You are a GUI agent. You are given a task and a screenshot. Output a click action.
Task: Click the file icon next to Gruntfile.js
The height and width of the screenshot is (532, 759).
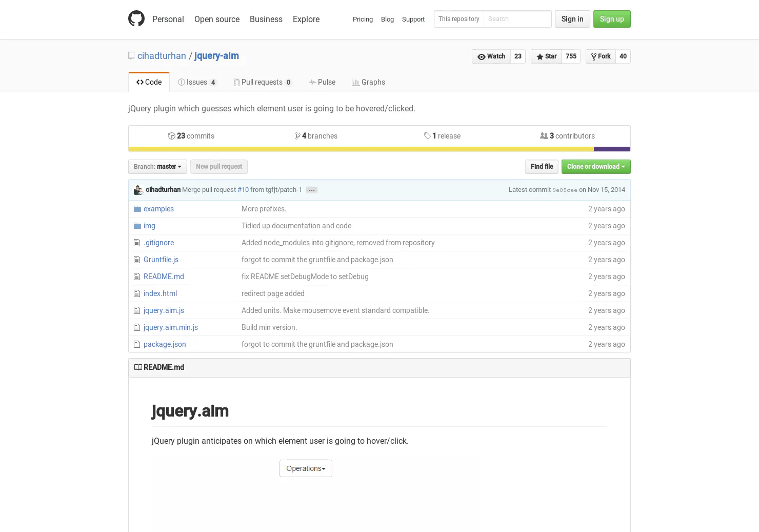tap(137, 260)
